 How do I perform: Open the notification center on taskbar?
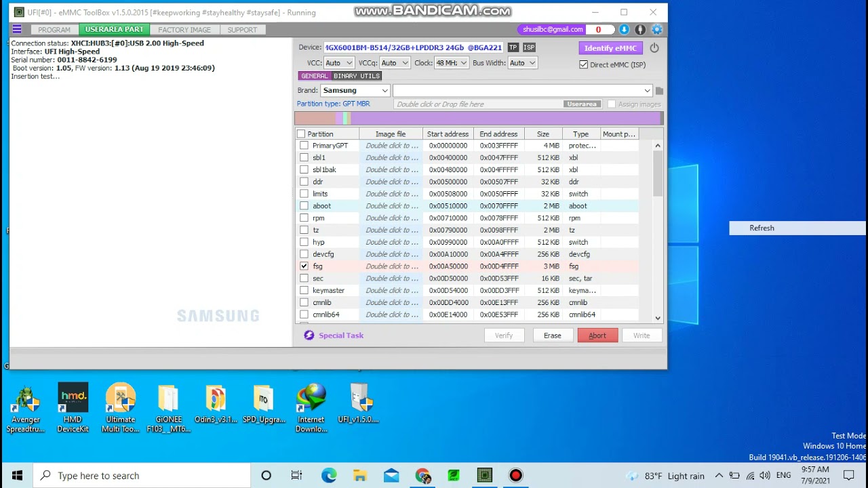848,476
